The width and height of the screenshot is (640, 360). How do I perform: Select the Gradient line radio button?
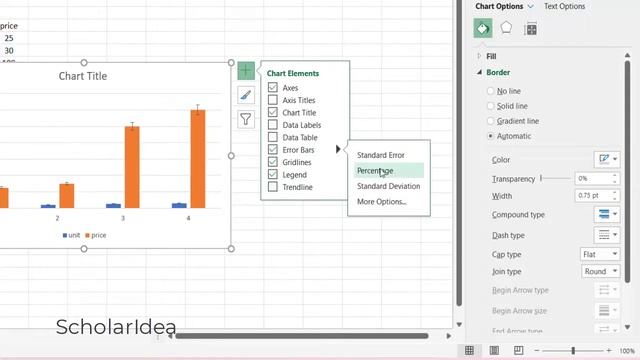[x=491, y=121]
